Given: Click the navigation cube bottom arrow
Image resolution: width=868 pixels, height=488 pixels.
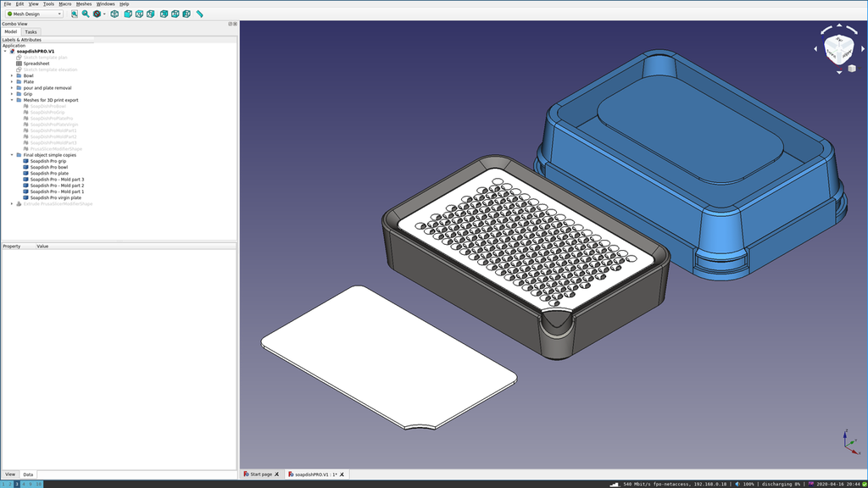Looking at the screenshot, I should coord(839,72).
